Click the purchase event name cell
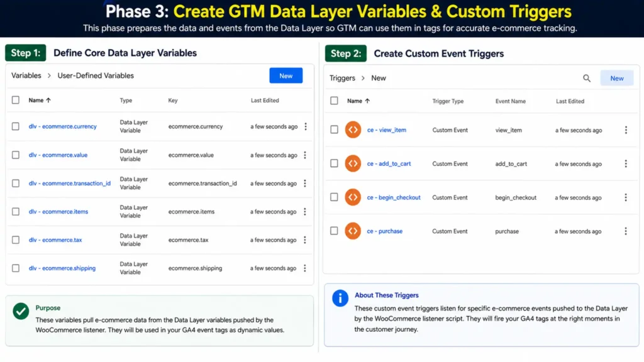 pos(507,231)
